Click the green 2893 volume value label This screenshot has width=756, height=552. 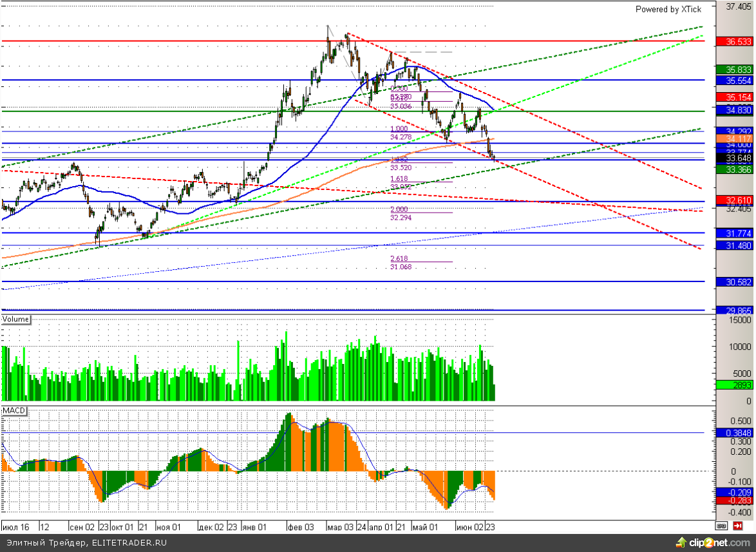point(735,385)
